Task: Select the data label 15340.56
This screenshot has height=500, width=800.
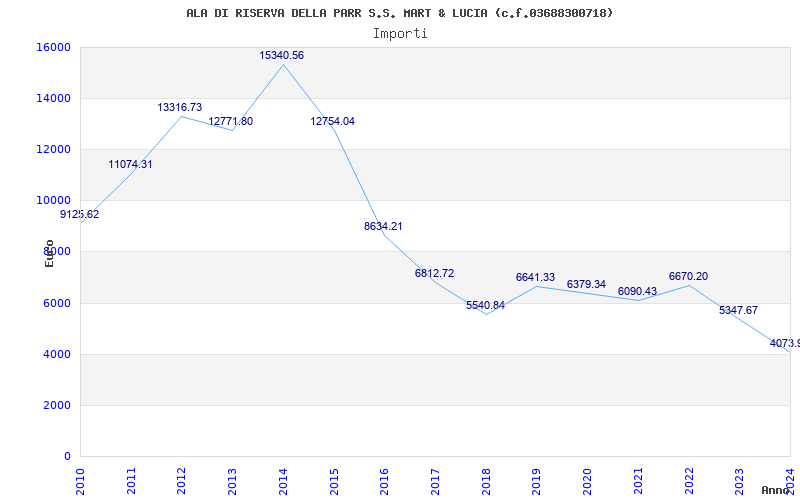Action: [x=282, y=55]
